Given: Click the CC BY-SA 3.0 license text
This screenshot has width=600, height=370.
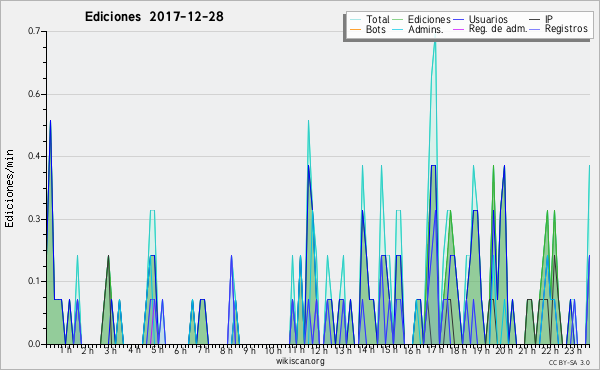Looking at the screenshot, I should pyautogui.click(x=569, y=362).
